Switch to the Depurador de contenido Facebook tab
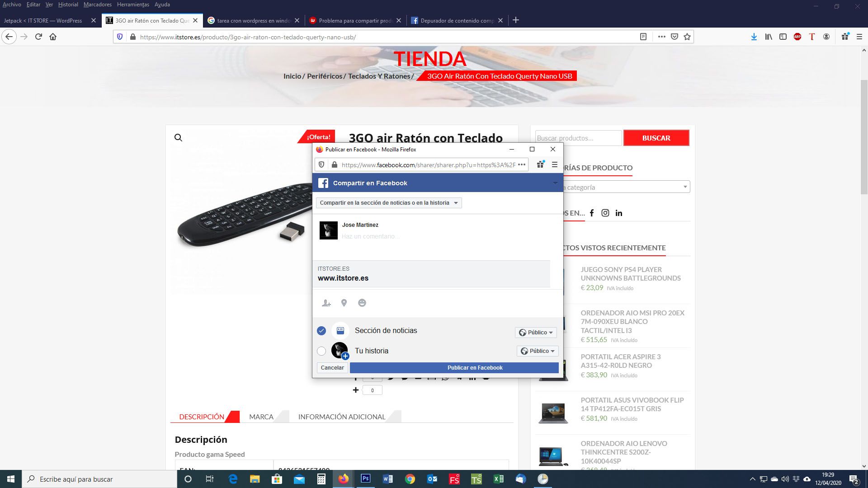 pos(457,20)
